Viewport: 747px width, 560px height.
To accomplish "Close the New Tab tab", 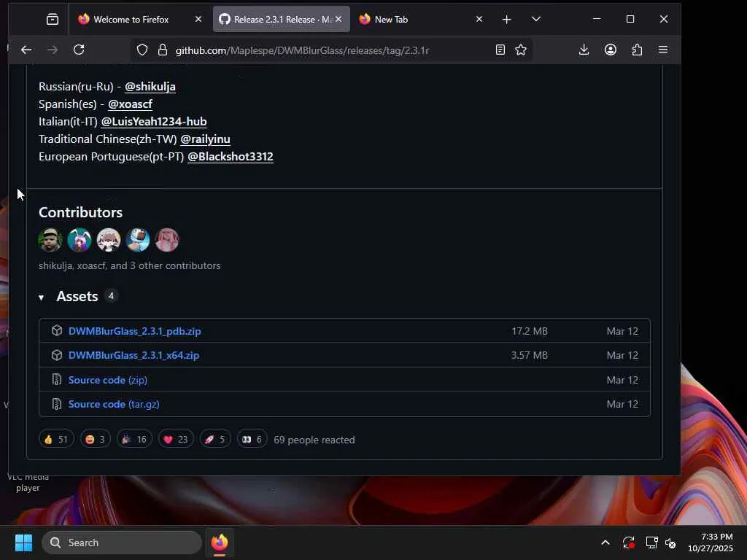I will pos(479,20).
